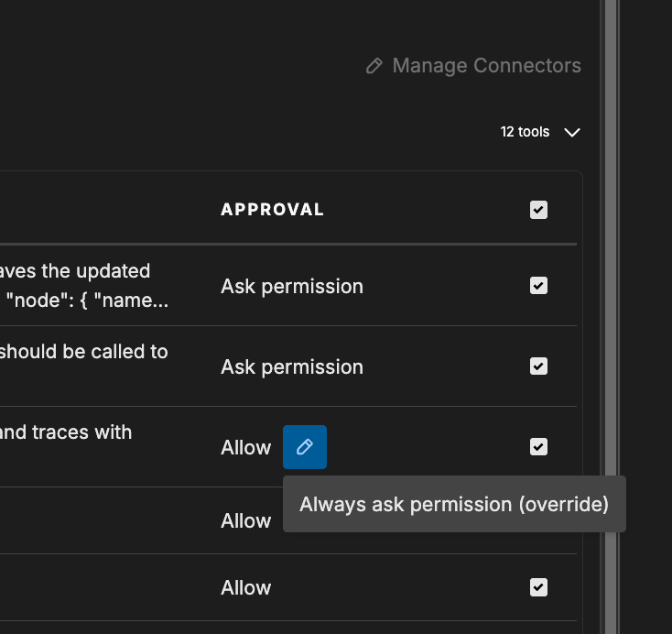The width and height of the screenshot is (672, 634).
Task: Click the APPROVAL column header
Action: [x=273, y=210]
